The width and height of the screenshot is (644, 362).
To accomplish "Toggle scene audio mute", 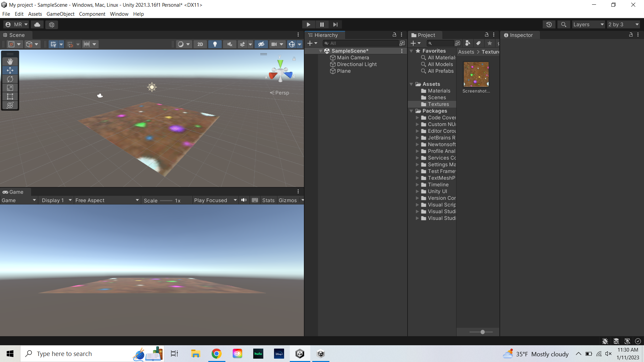I will [x=230, y=44].
